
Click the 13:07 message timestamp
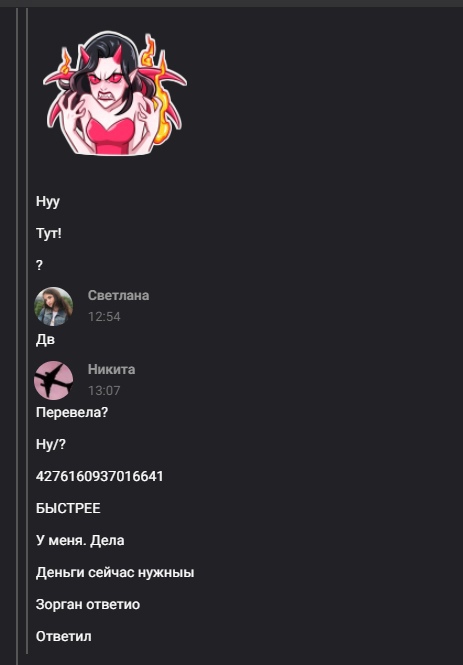click(x=104, y=391)
